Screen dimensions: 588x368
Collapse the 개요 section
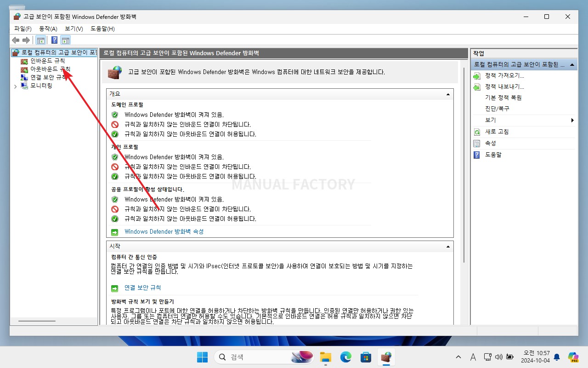tap(448, 94)
